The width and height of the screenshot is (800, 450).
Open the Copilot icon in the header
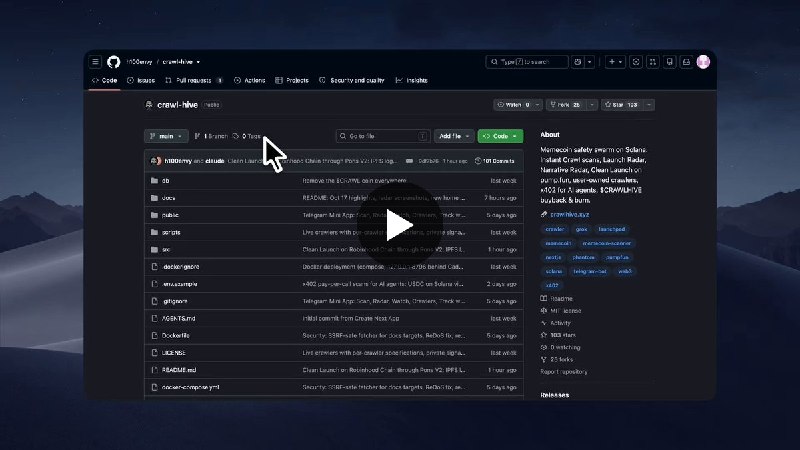point(578,62)
